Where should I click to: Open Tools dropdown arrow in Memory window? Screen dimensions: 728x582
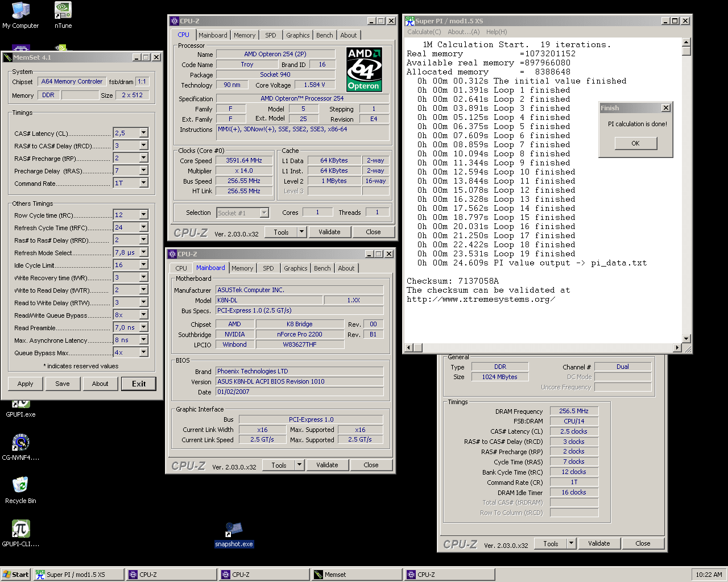tap(571, 543)
